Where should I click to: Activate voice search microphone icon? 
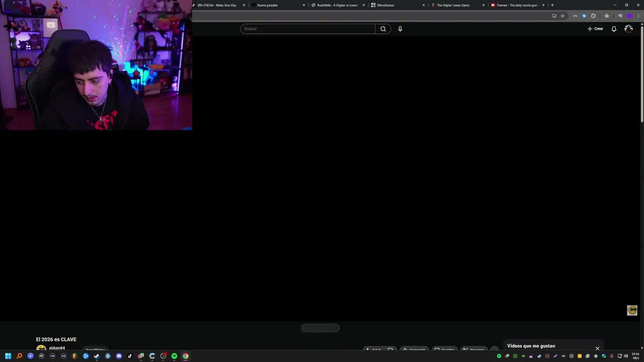pos(400,29)
